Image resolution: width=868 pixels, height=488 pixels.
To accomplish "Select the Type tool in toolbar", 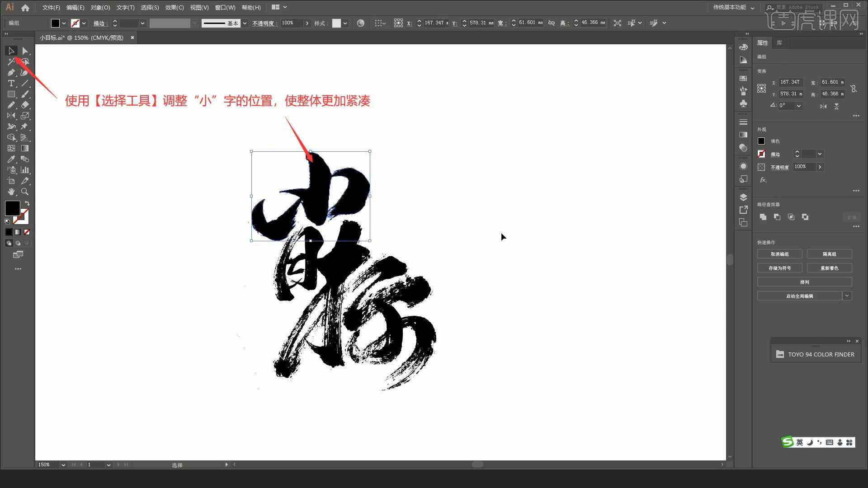I will pyautogui.click(x=11, y=84).
